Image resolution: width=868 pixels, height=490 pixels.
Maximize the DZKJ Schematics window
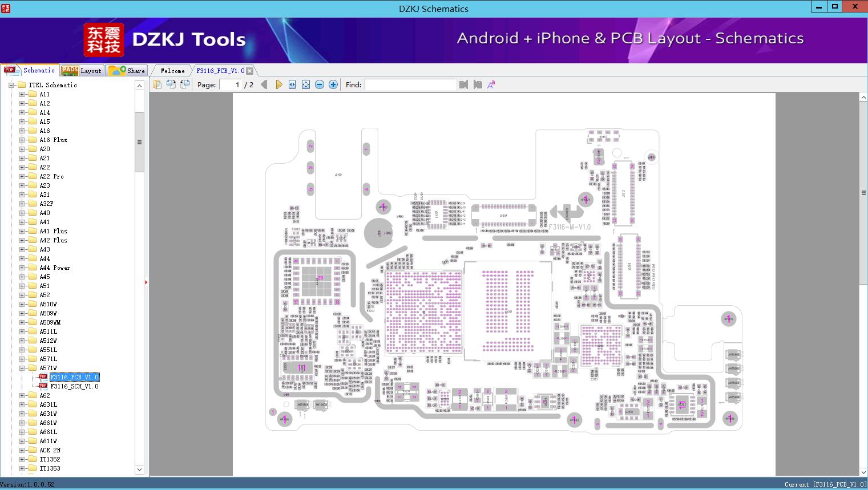click(x=835, y=6)
